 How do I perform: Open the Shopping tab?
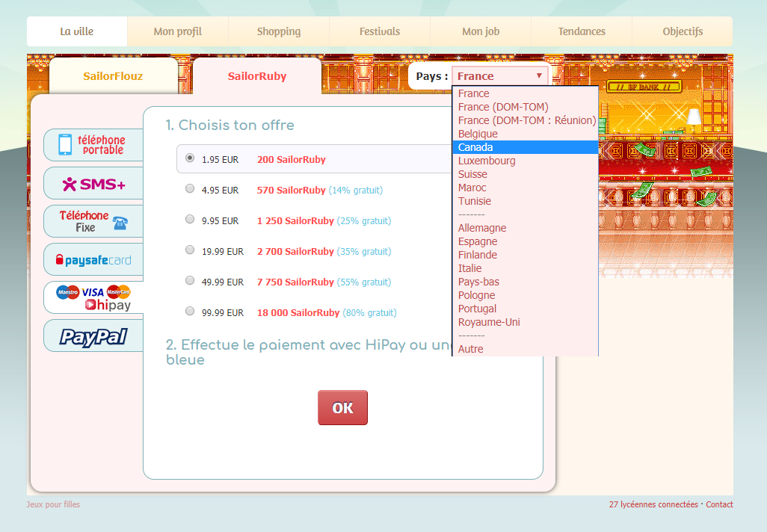pos(279,31)
